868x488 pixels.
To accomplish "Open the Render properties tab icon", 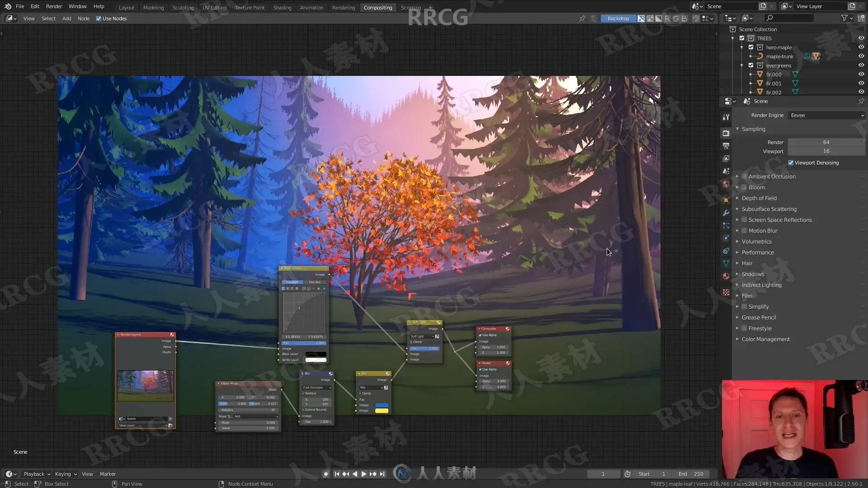I will click(726, 133).
